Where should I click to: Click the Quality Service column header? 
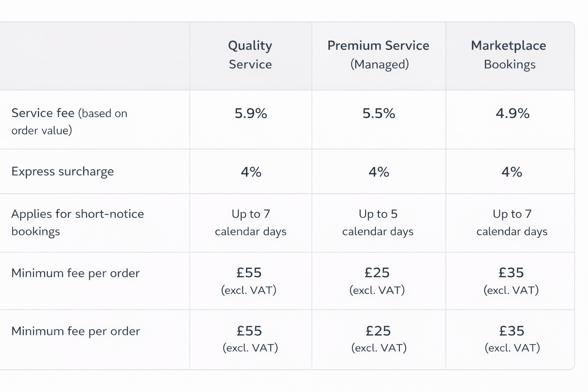(250, 55)
